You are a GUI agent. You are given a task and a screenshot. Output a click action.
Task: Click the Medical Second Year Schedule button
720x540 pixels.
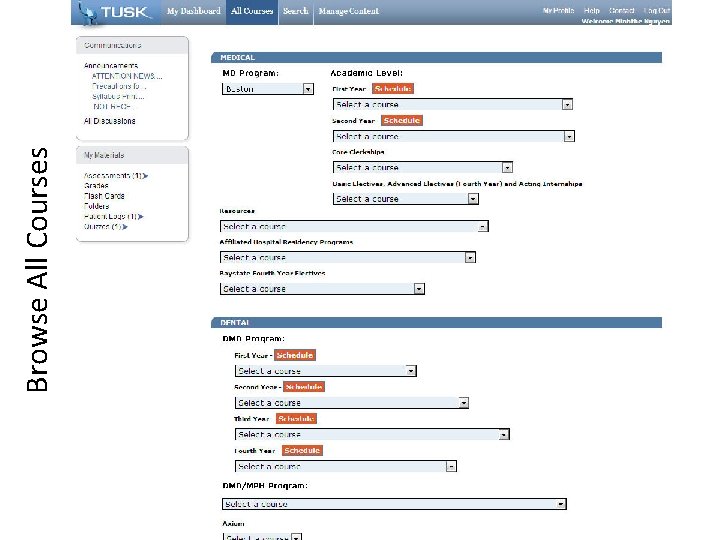pyautogui.click(x=402, y=121)
